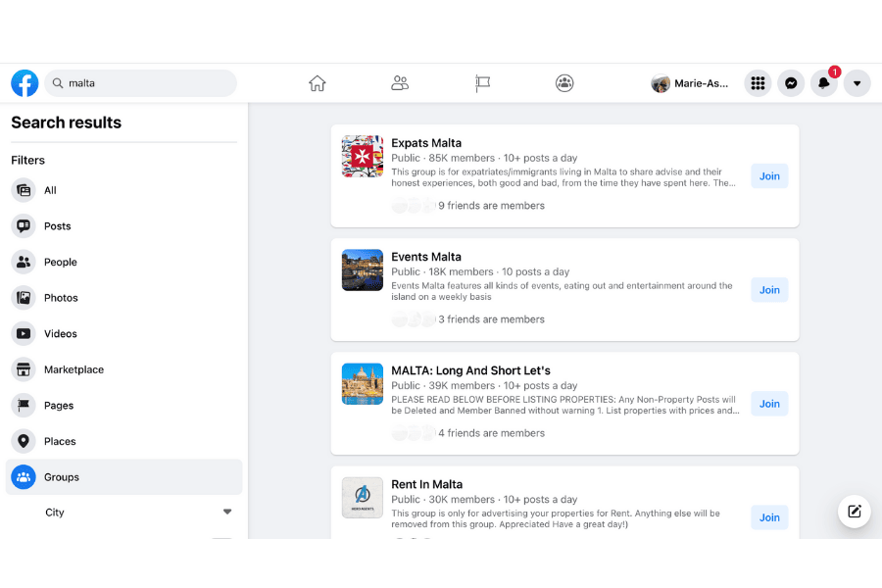Open the Home feed icon

coord(318,83)
